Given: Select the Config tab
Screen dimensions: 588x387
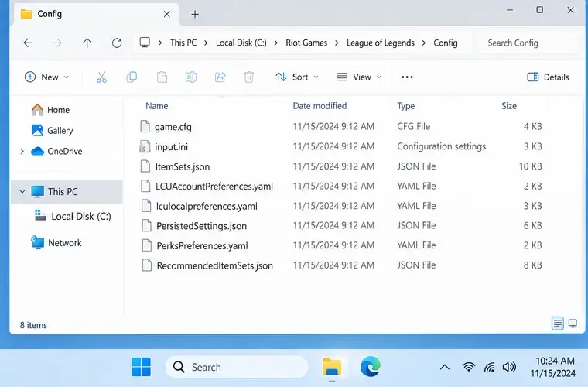Looking at the screenshot, I should point(97,14).
